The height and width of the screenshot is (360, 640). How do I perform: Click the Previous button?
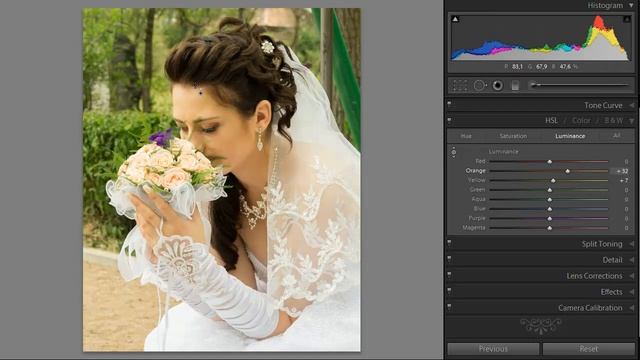tap(493, 349)
